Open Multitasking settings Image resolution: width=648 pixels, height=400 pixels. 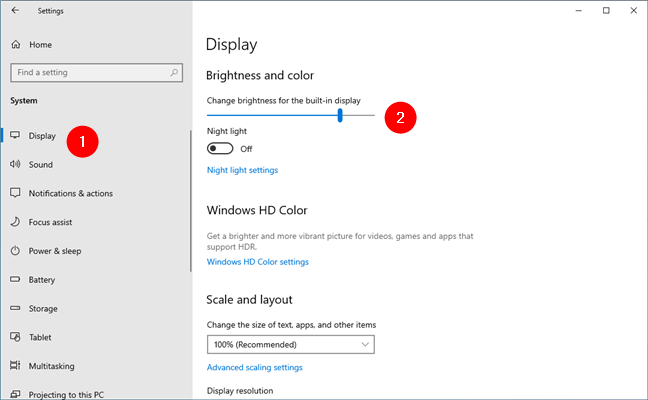[x=55, y=366]
